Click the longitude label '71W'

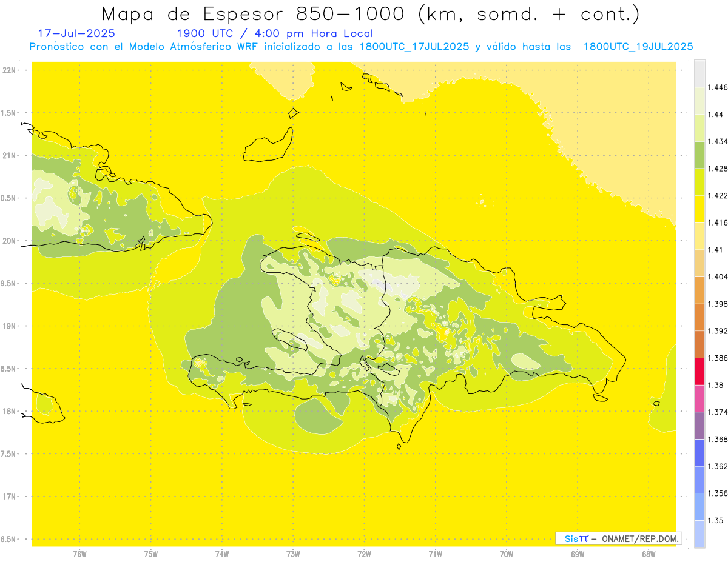click(x=435, y=554)
